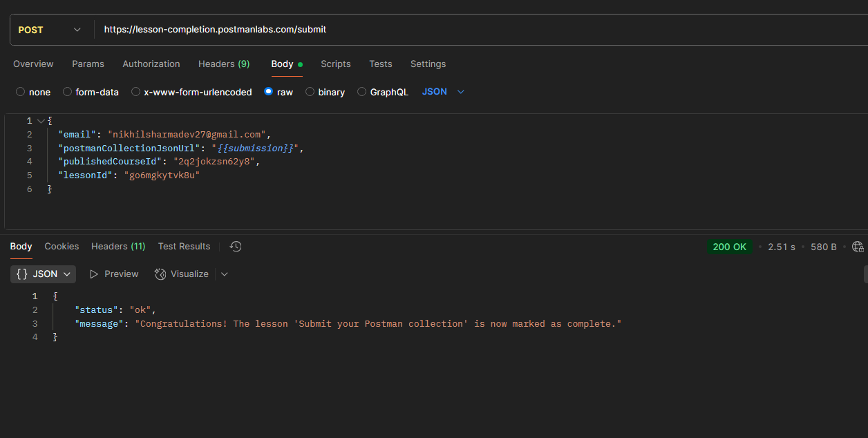Click the lessonId value go6mgkytvk8u
The width and height of the screenshot is (868, 438).
click(162, 175)
